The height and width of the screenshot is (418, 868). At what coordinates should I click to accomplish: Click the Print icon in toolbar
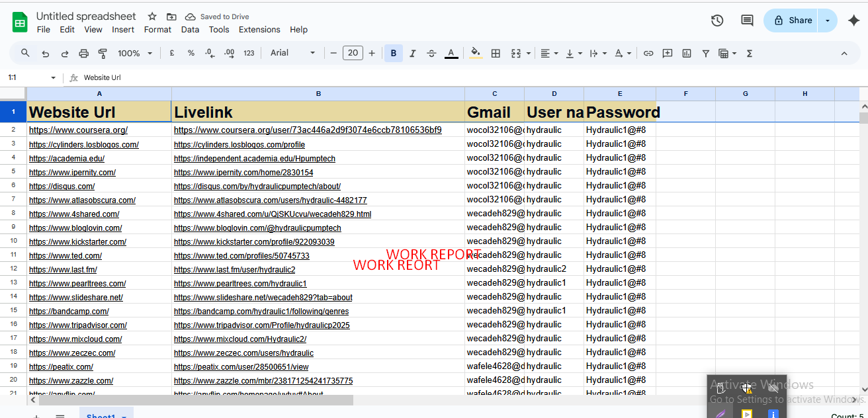click(83, 54)
